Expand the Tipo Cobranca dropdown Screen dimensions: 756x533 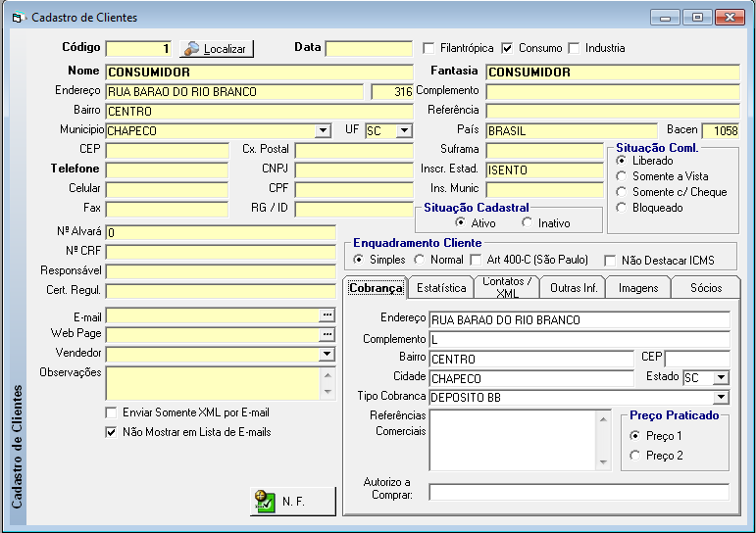[x=722, y=397]
